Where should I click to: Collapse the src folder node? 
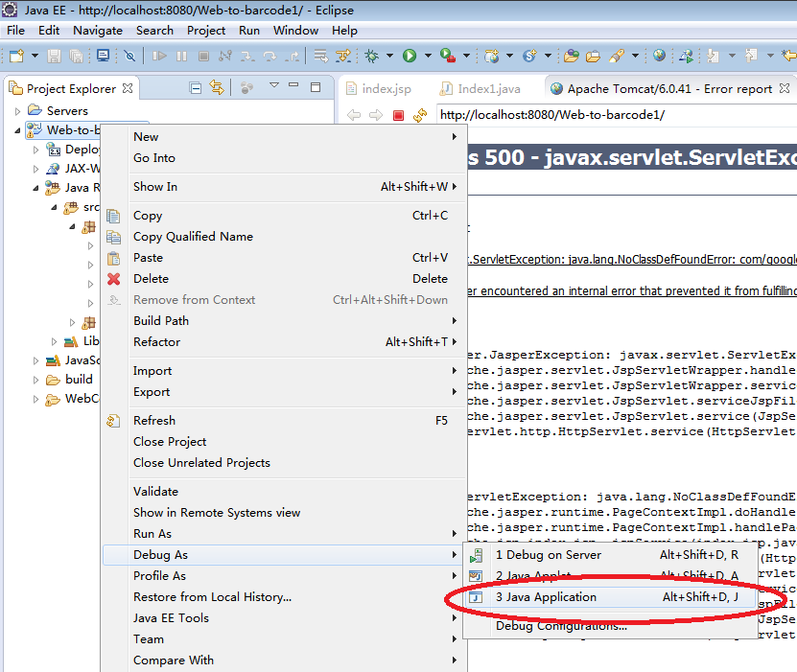coord(54,207)
